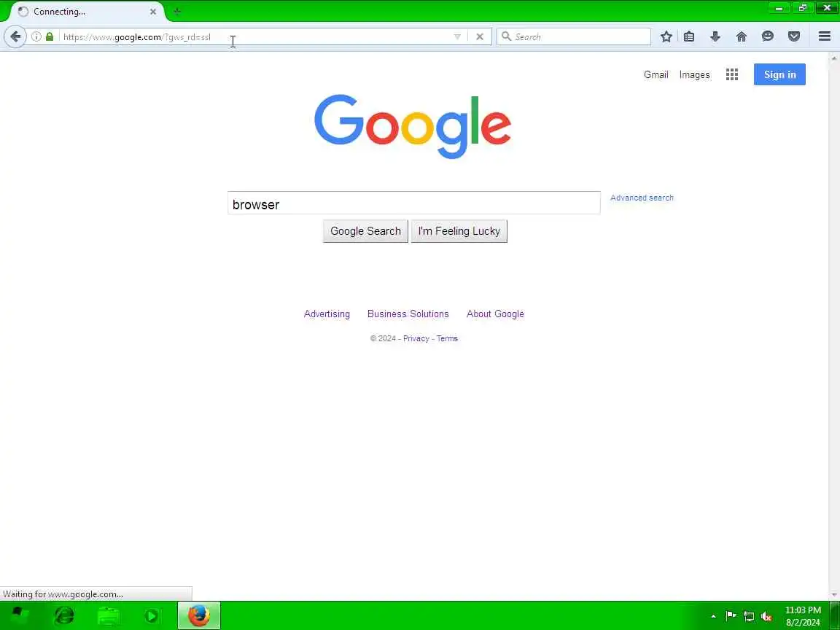
Task: Open Google apps grid icon
Action: [x=732, y=74]
